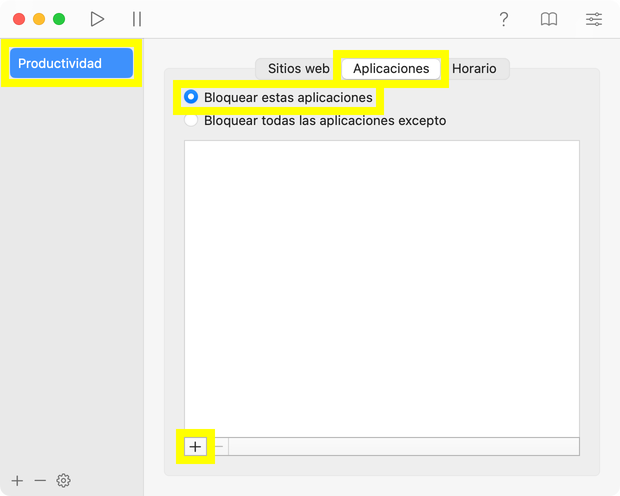The height and width of the screenshot is (496, 620).
Task: Select Bloquear estas aplicaciones radio button
Action: click(x=191, y=97)
